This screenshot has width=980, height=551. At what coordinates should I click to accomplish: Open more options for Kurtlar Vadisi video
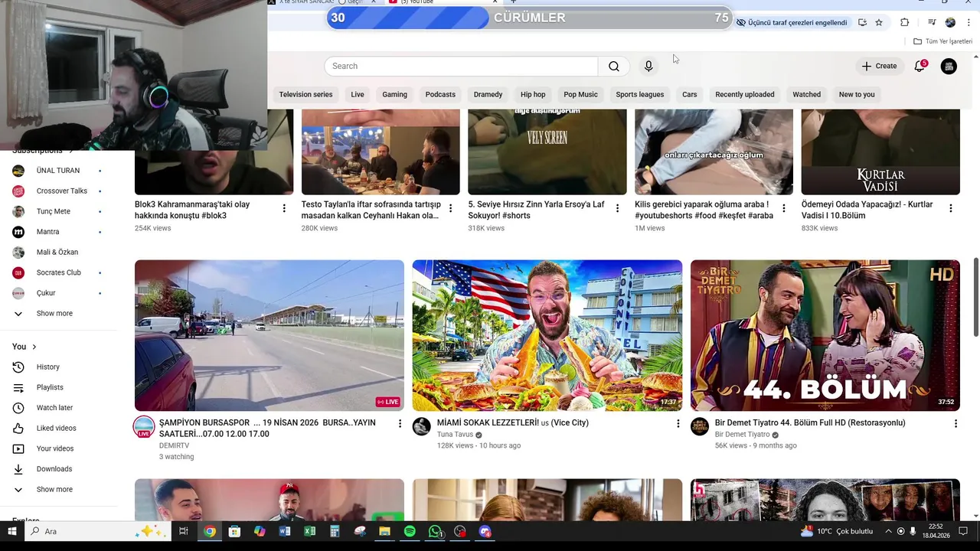(x=951, y=208)
